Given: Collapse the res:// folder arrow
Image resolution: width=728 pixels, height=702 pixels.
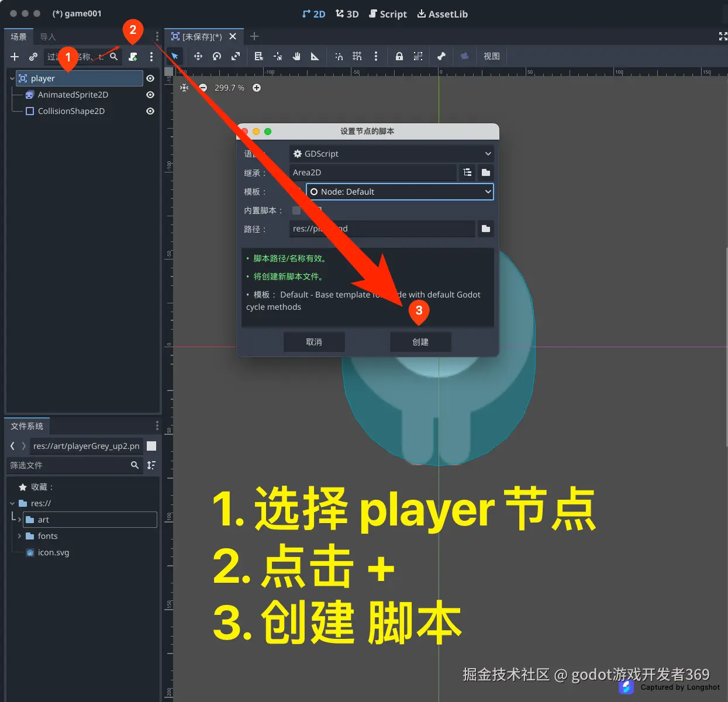Looking at the screenshot, I should pos(12,503).
